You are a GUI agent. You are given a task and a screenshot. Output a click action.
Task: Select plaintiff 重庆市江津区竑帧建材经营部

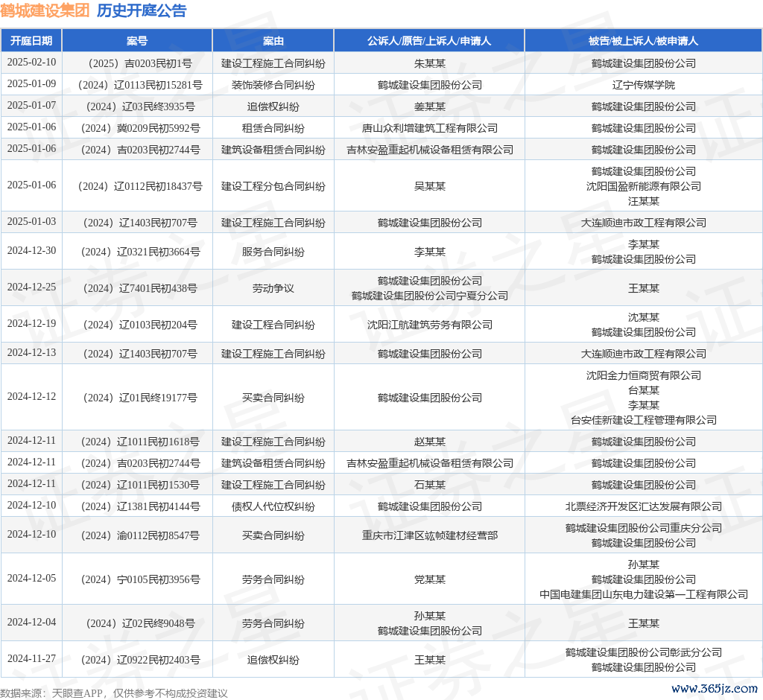click(x=430, y=535)
